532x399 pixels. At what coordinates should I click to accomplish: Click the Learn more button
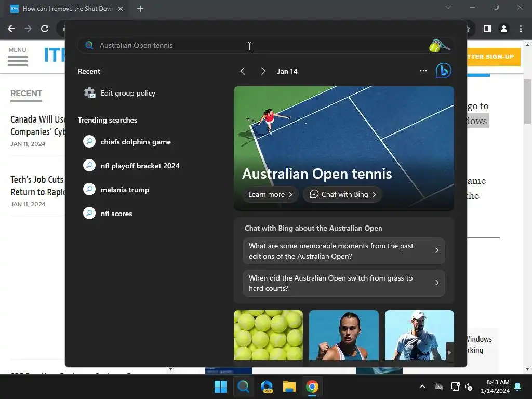pyautogui.click(x=270, y=194)
